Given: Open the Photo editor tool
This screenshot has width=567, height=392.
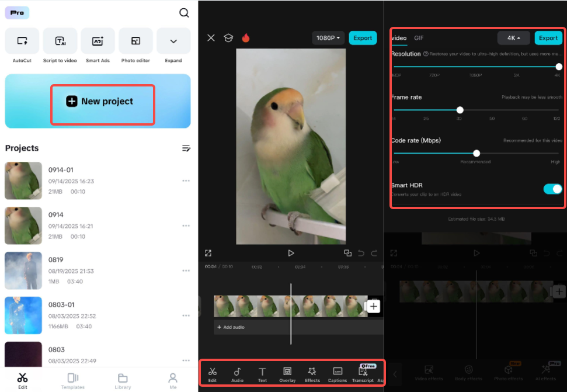Looking at the screenshot, I should pos(135,41).
